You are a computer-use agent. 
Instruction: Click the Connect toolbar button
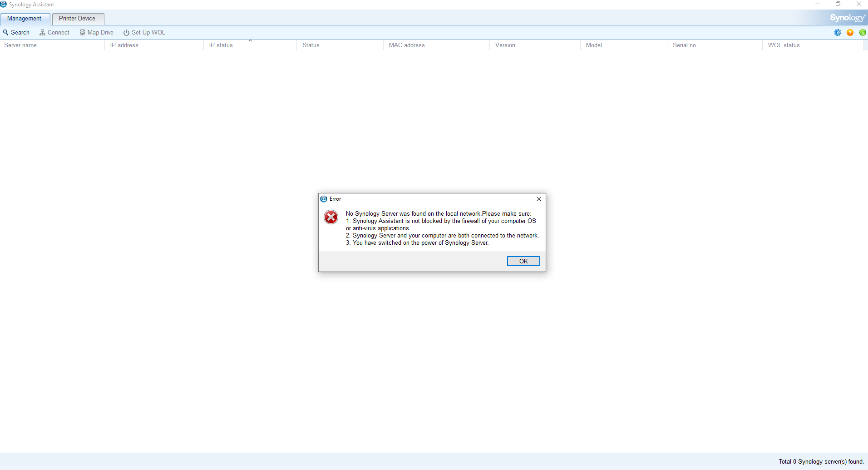click(54, 33)
